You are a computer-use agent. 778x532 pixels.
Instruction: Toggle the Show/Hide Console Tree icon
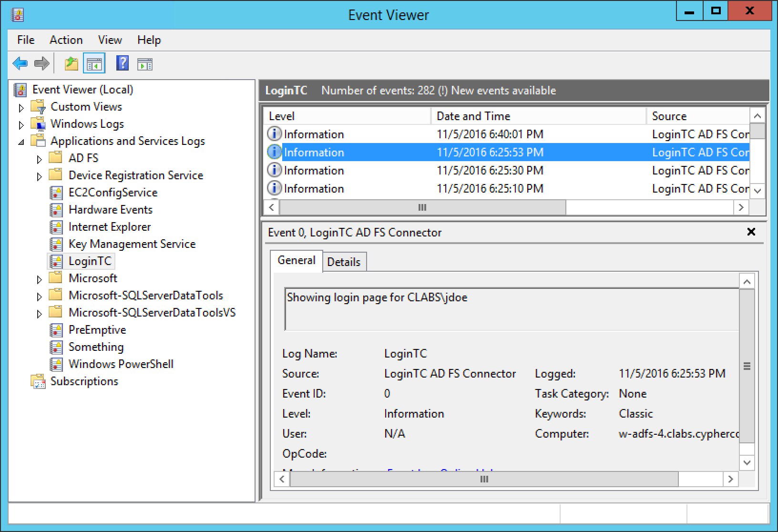click(x=94, y=63)
